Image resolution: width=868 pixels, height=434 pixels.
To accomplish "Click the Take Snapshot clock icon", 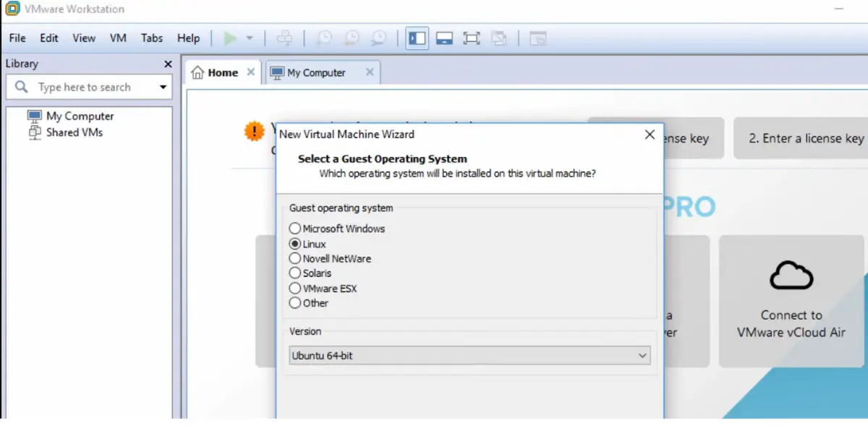I will click(324, 38).
